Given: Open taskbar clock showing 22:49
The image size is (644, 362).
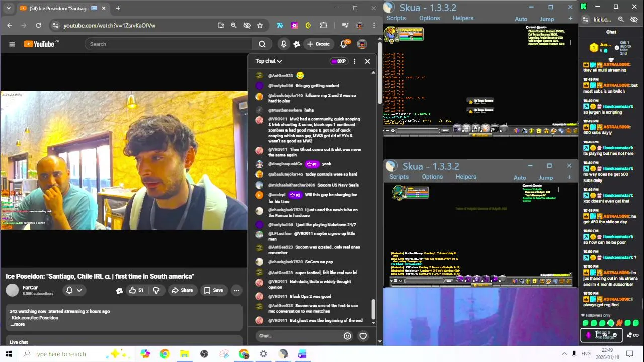Looking at the screenshot, I should pyautogui.click(x=607, y=354).
